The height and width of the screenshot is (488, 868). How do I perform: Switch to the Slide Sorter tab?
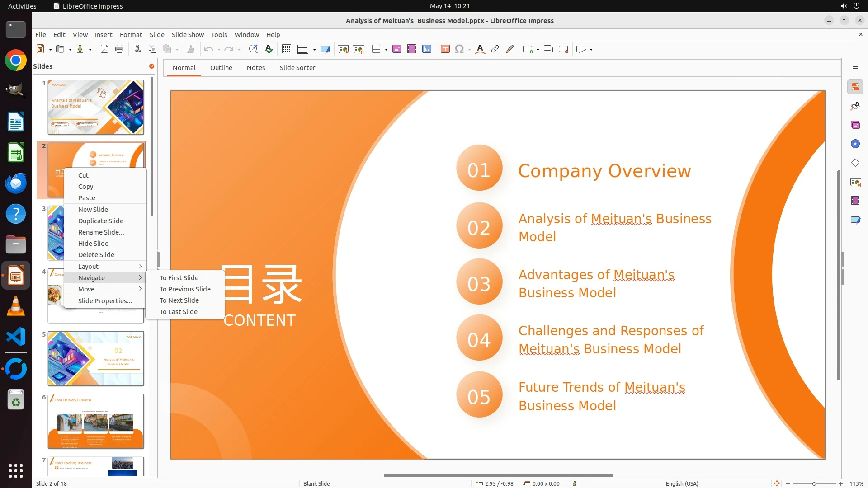[297, 67]
